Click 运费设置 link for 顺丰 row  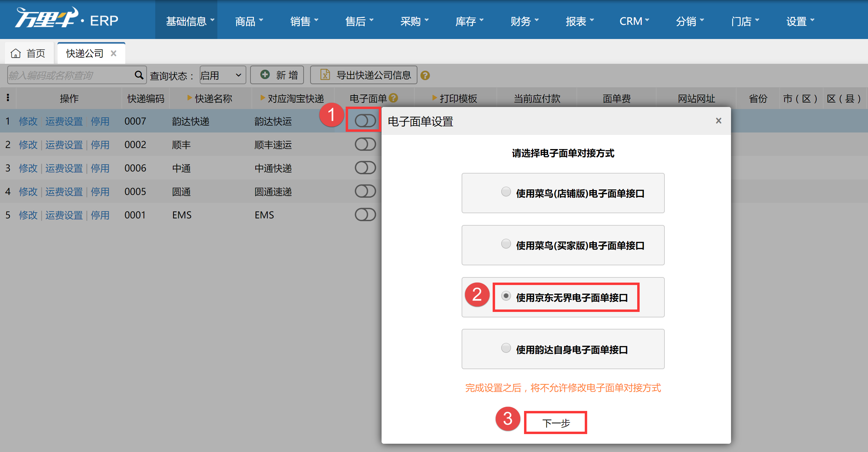64,145
